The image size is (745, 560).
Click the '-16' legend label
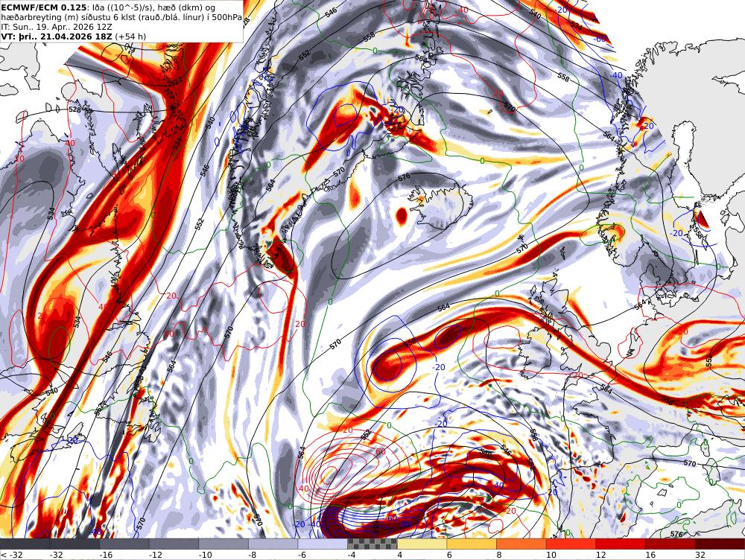coord(105,555)
